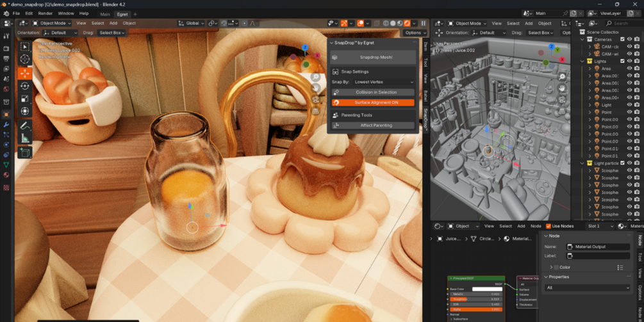644x322 pixels.
Task: Select the Measure tool
Action: pyautogui.click(x=24, y=138)
